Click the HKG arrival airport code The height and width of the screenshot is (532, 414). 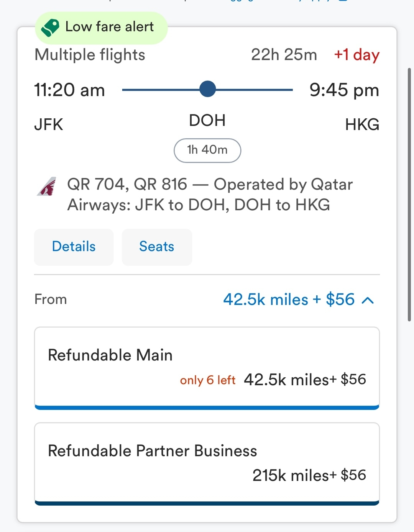[362, 124]
